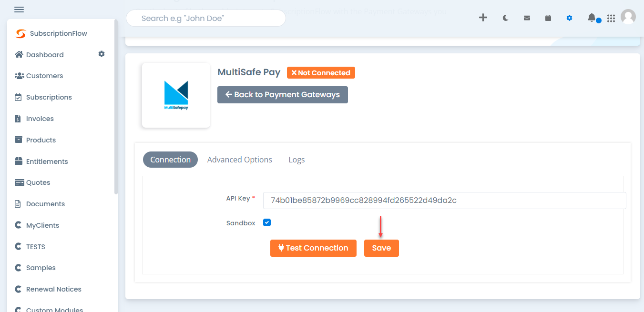The image size is (644, 312).
Task: Open MyClients in sidebar
Action: pyautogui.click(x=43, y=225)
